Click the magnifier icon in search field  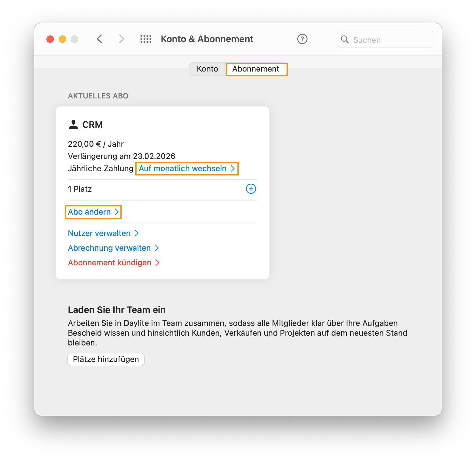point(345,39)
